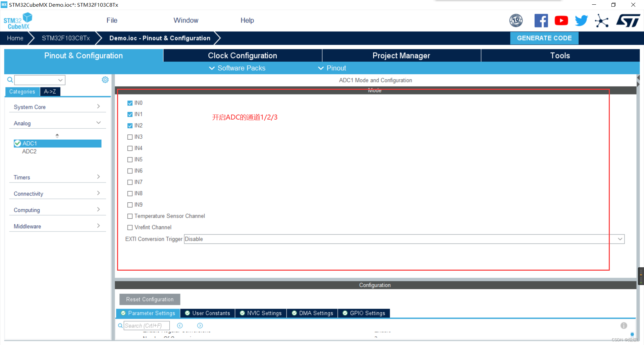The width and height of the screenshot is (644, 345).
Task: Select ADC2 in the Analog list
Action: [29, 151]
